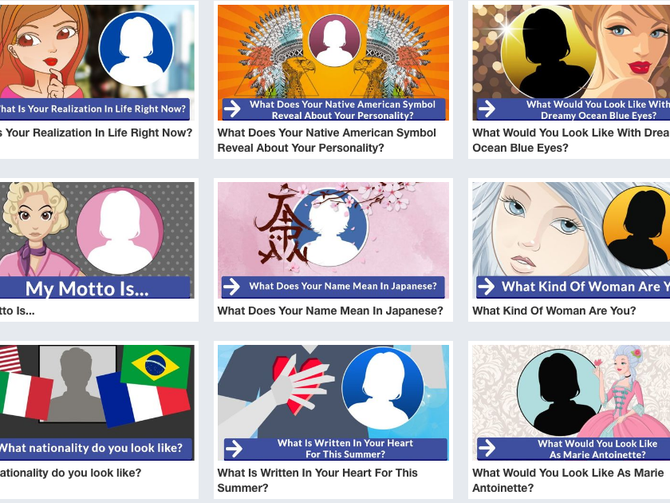This screenshot has height=503, width=670.
Task: Click the 'My Motto Is...' banner
Action: [x=95, y=288]
